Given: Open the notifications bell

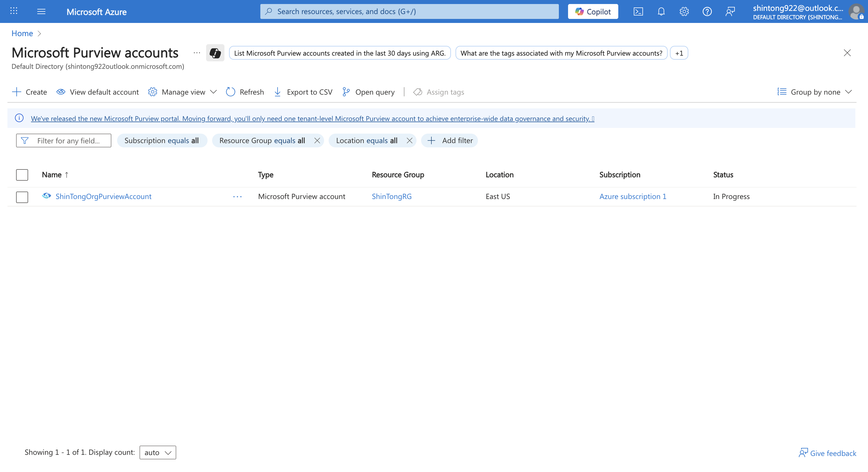Looking at the screenshot, I should pyautogui.click(x=661, y=11).
